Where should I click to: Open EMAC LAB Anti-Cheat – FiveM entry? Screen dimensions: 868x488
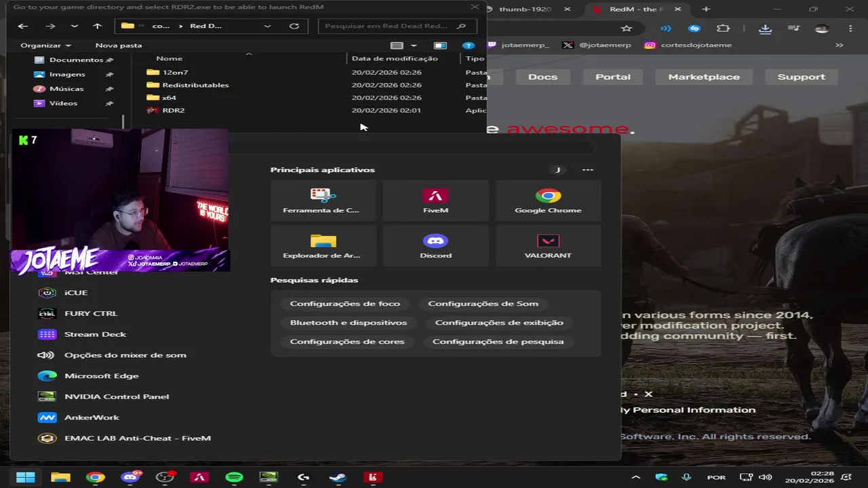[x=125, y=438]
